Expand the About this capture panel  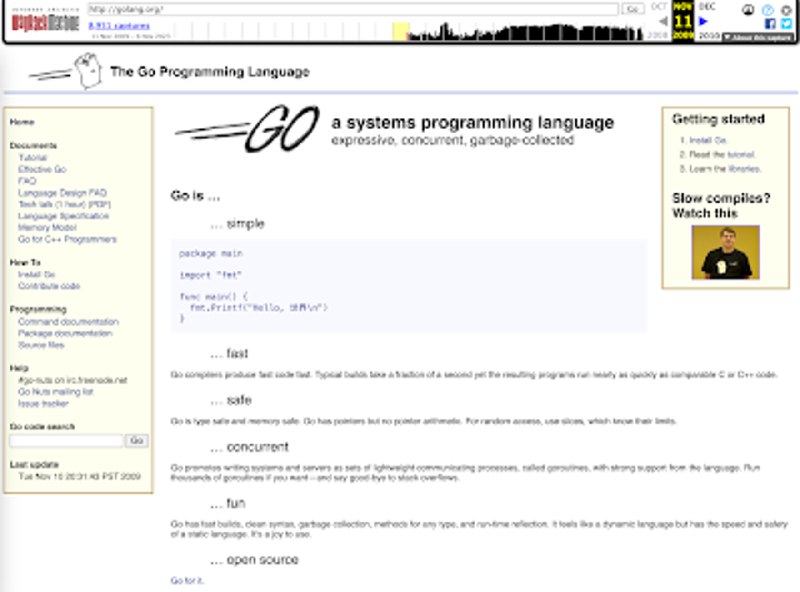click(x=757, y=37)
